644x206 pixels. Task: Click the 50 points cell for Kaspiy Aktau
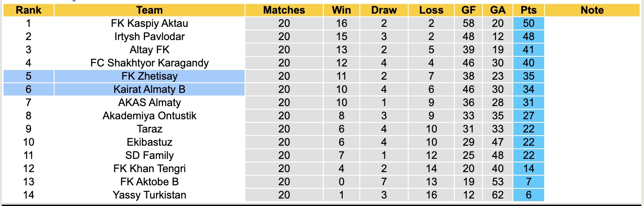point(528,23)
